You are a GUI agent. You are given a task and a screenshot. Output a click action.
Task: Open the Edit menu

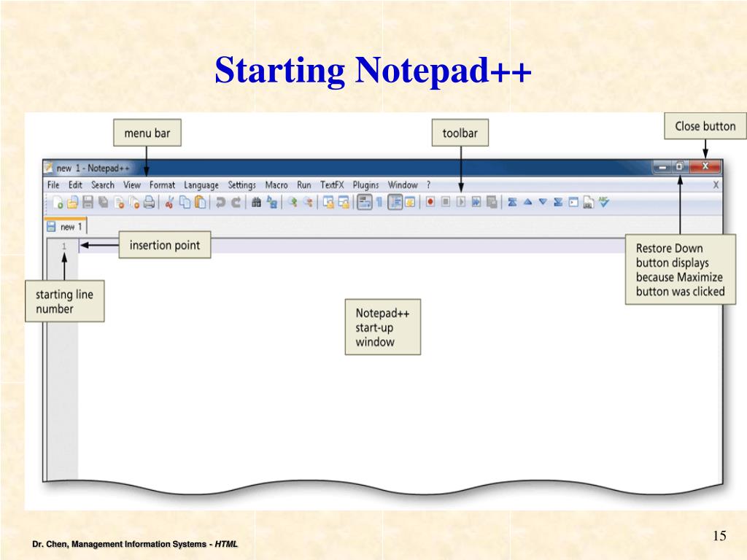click(x=75, y=184)
